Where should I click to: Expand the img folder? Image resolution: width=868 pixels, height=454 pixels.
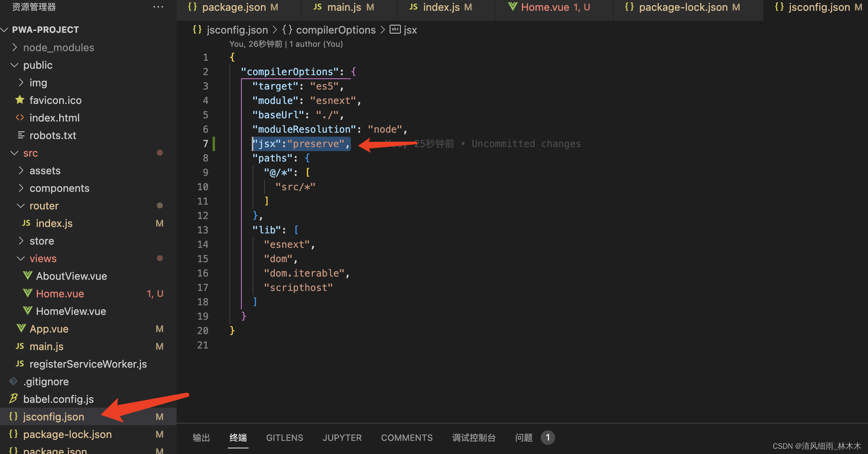[21, 82]
